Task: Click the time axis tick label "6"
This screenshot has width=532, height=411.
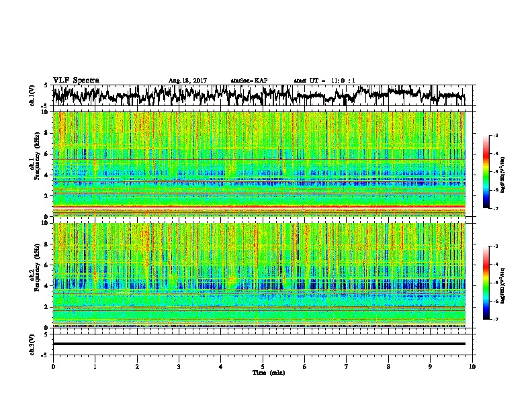Action: click(x=305, y=367)
